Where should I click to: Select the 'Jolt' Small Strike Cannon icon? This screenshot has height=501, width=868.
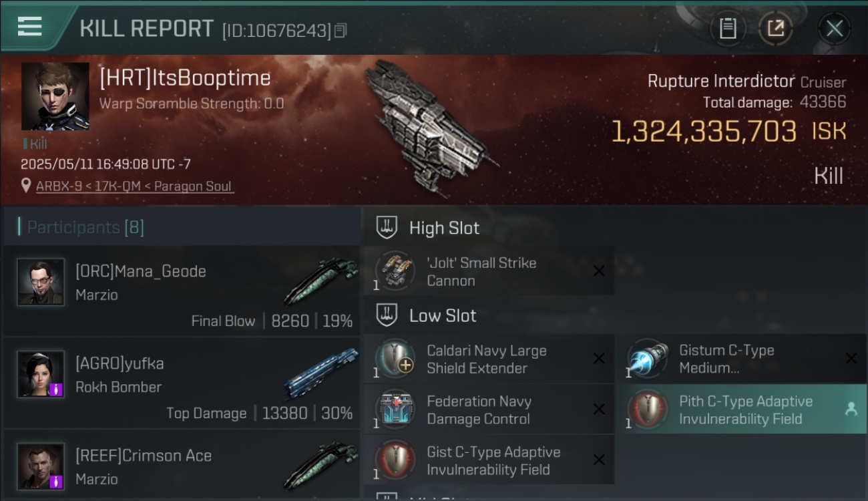tap(395, 271)
